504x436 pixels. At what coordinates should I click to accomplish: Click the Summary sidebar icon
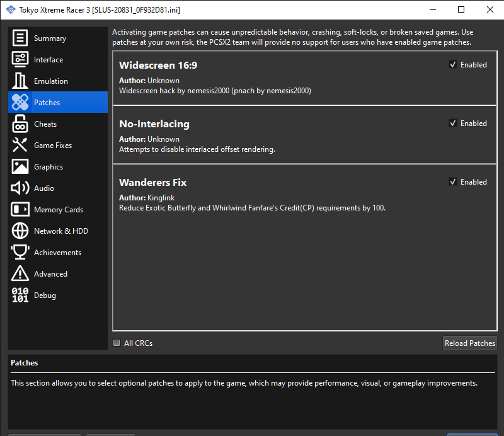coord(20,38)
